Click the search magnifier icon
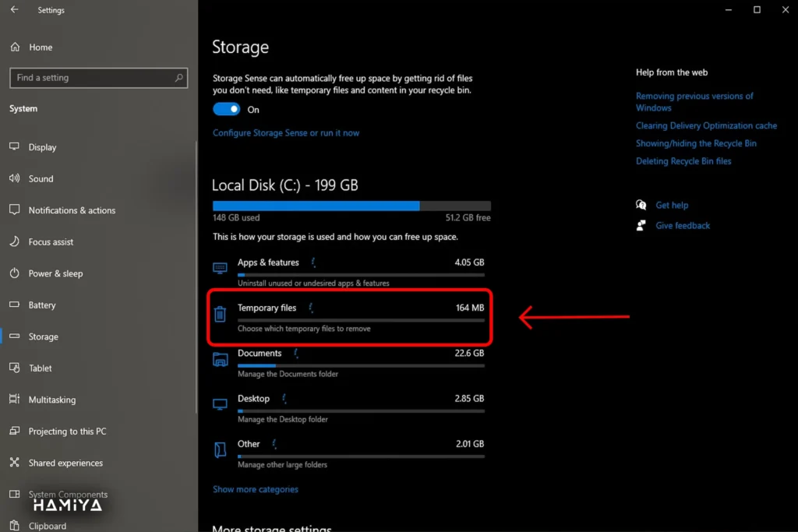Screen dimensions: 798x532 coord(179,78)
